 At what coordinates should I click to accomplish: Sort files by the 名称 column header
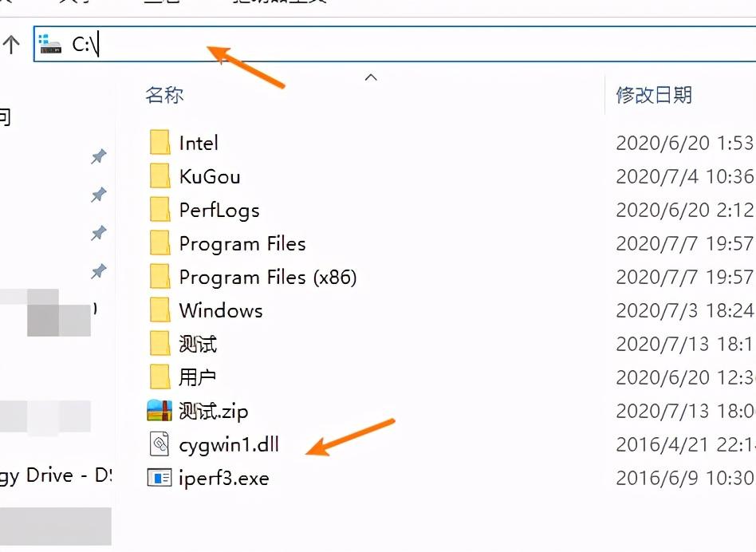tap(165, 96)
